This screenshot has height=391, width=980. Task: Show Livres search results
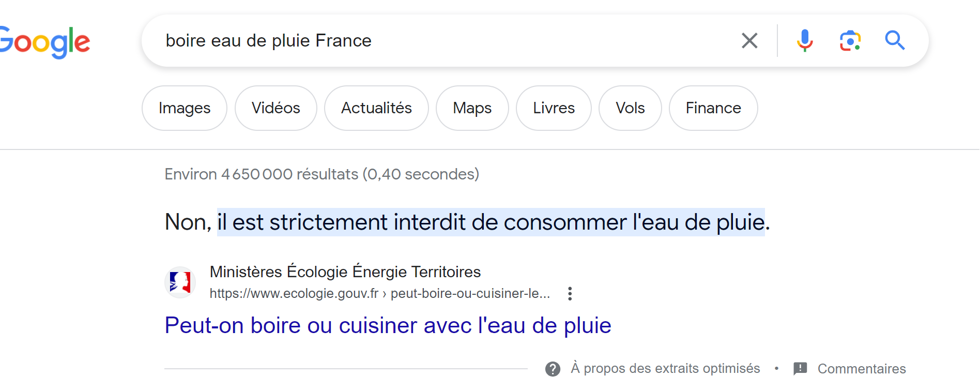coord(554,108)
